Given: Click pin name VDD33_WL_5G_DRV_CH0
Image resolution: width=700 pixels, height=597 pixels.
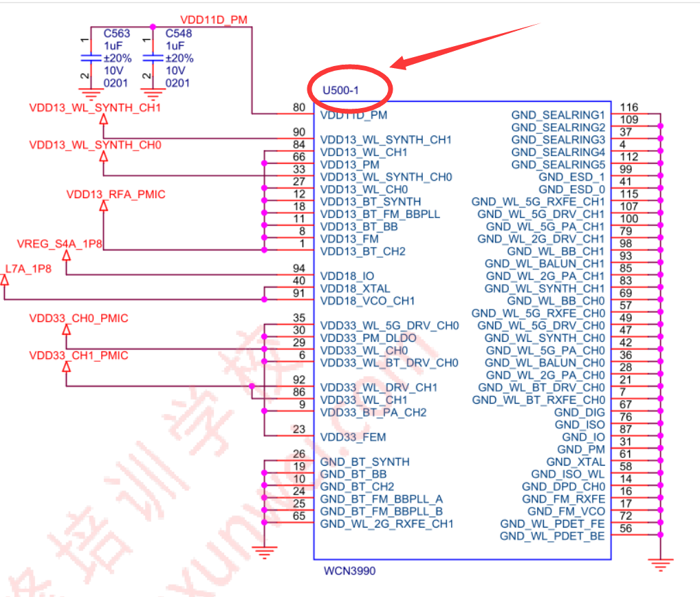Looking at the screenshot, I should click(x=390, y=325).
